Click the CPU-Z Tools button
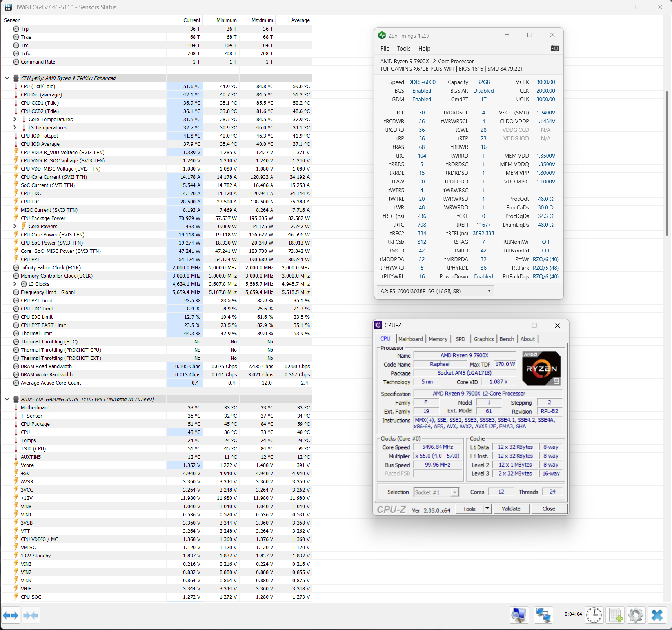The width and height of the screenshot is (672, 630). coord(469,509)
